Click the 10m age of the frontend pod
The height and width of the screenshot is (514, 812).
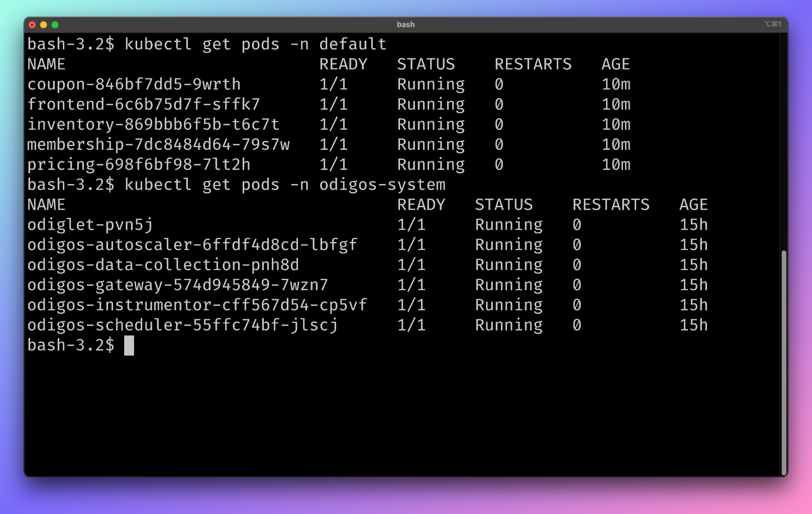(x=616, y=105)
